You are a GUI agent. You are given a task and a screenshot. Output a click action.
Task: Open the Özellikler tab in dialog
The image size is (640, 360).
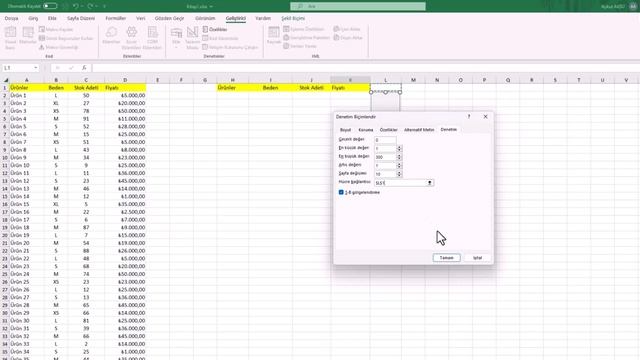tap(389, 130)
